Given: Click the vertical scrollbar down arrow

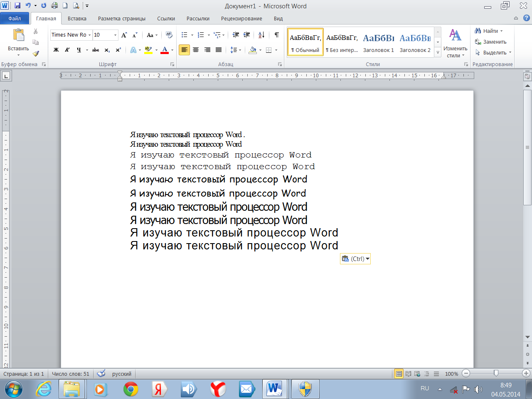Looking at the screenshot, I should click(527, 337).
